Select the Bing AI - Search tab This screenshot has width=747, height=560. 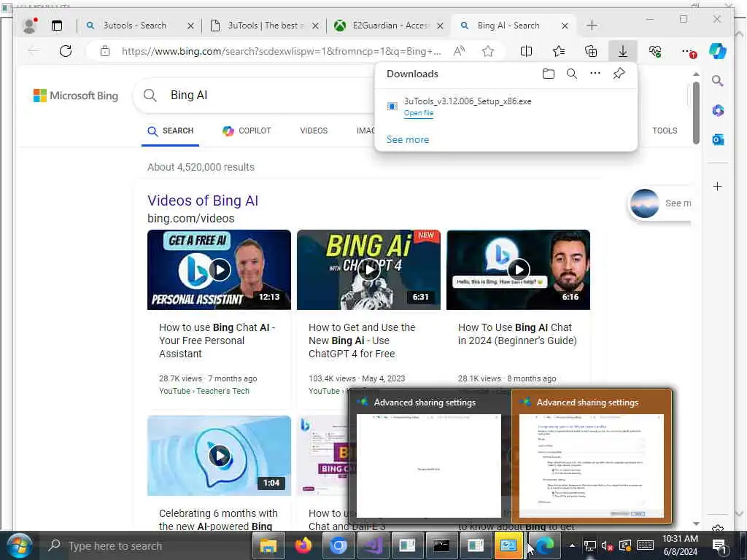point(508,26)
